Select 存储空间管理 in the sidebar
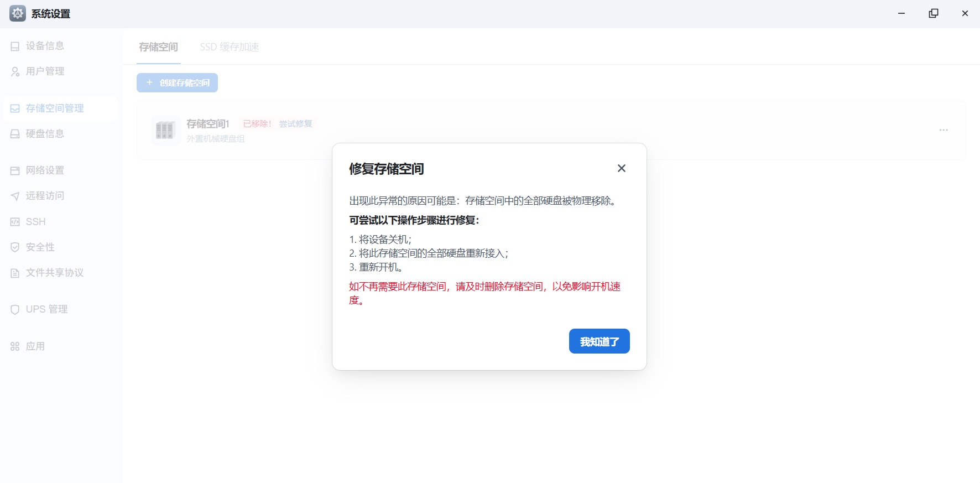The height and width of the screenshot is (483, 980). [x=60, y=108]
